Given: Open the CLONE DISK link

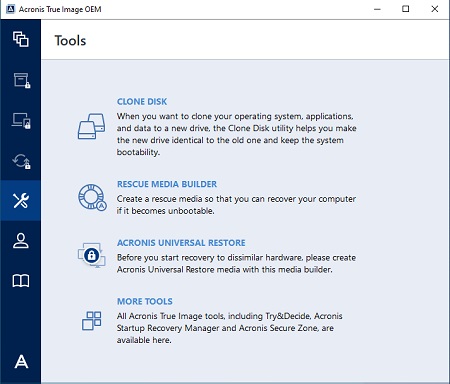Looking at the screenshot, I should pos(142,102).
